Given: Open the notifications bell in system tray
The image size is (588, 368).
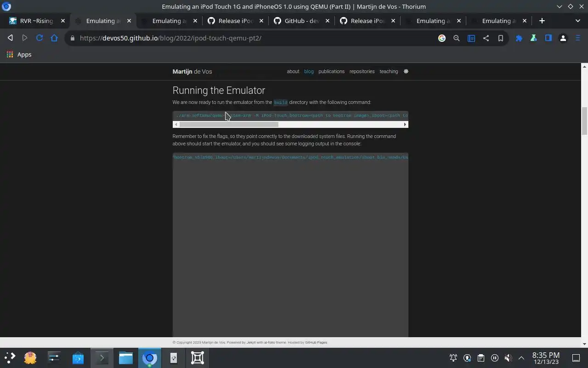Looking at the screenshot, I should pos(453,358).
